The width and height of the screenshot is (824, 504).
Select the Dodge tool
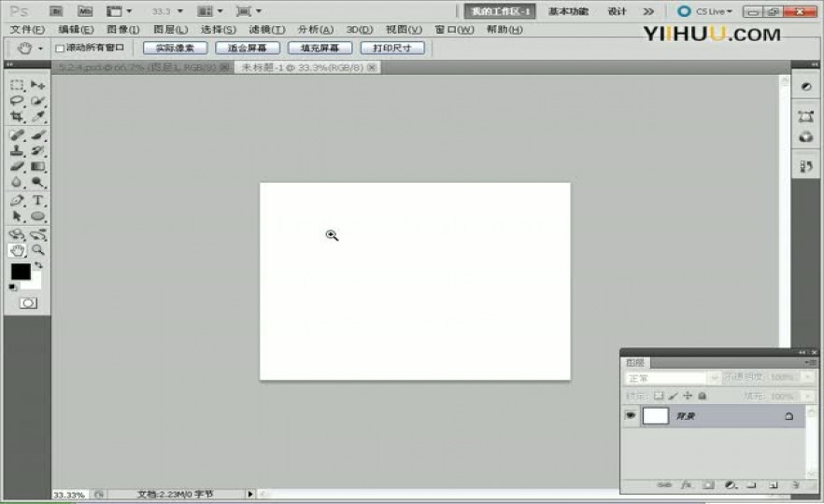[x=37, y=182]
